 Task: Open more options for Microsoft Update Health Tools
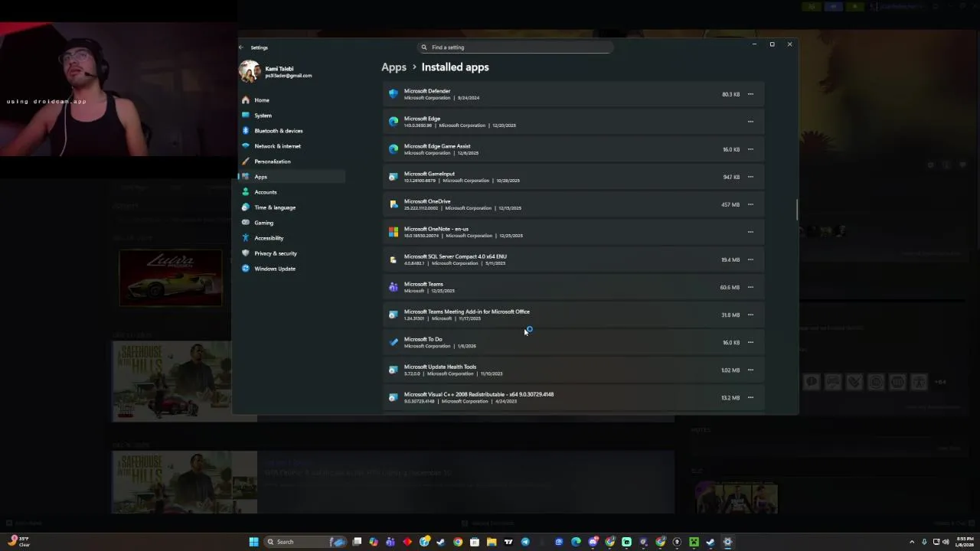pos(750,370)
